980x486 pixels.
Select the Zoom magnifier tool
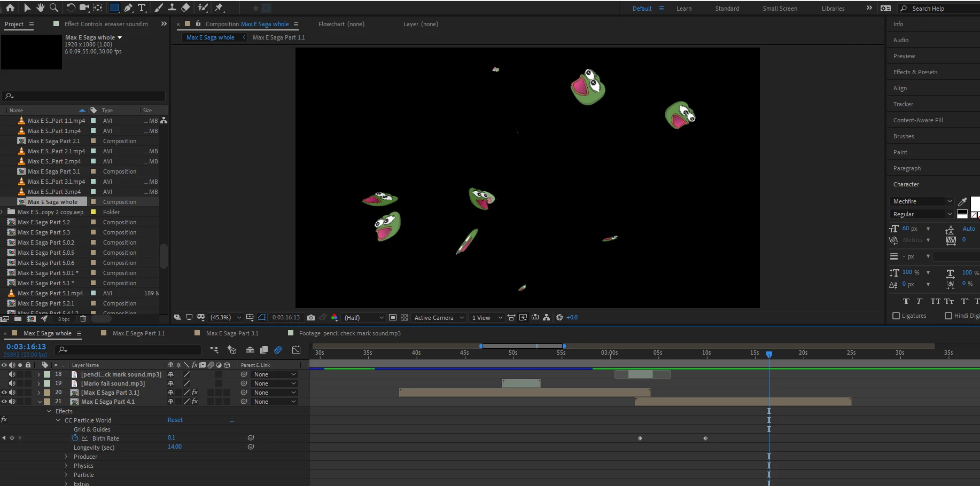[x=54, y=7]
